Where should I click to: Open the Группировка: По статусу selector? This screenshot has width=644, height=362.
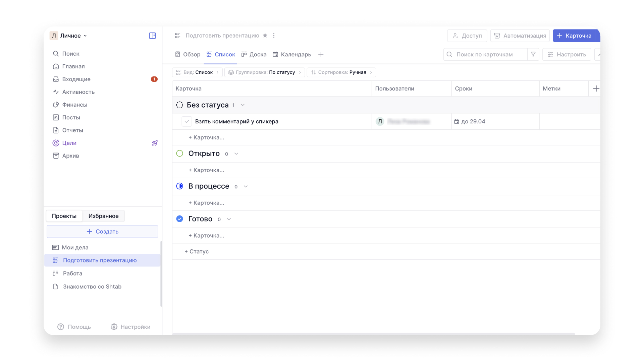coord(265,72)
